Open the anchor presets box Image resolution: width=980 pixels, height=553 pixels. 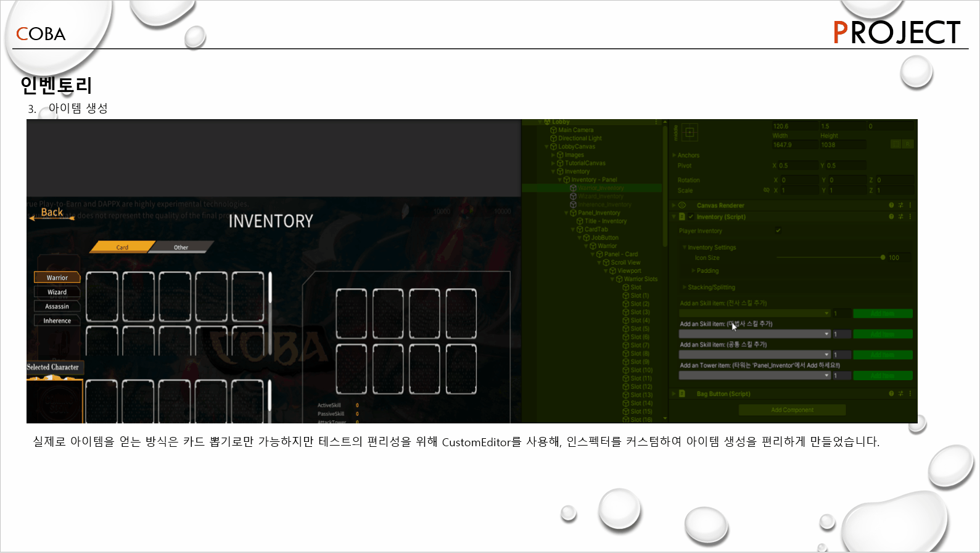[690, 132]
